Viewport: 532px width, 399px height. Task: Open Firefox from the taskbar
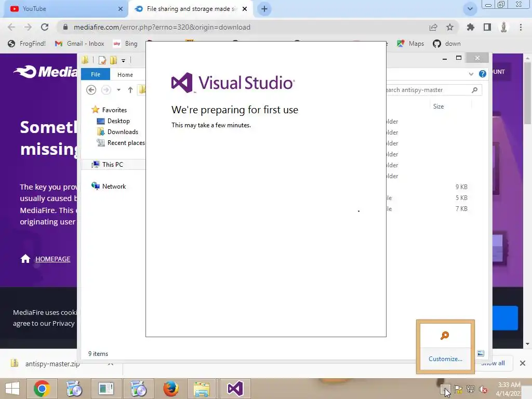170,389
